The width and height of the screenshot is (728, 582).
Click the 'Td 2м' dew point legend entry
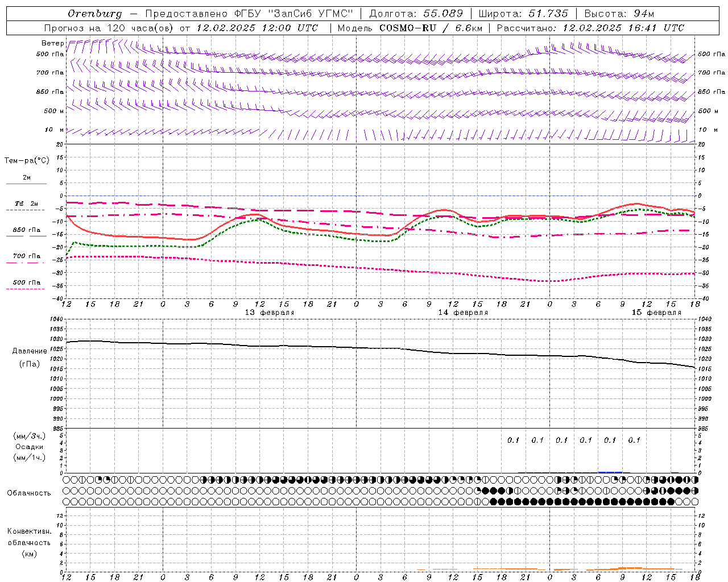click(x=26, y=203)
